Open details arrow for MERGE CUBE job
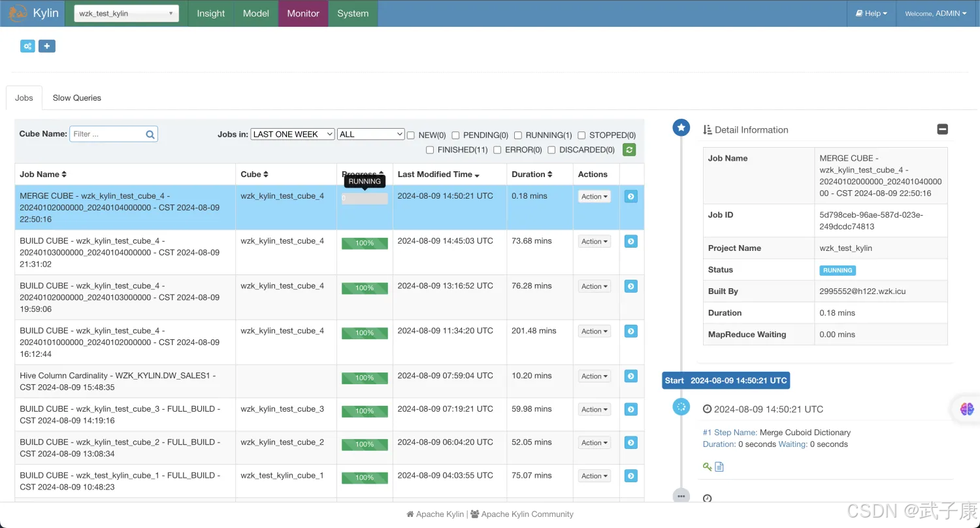The width and height of the screenshot is (980, 528). click(x=630, y=196)
